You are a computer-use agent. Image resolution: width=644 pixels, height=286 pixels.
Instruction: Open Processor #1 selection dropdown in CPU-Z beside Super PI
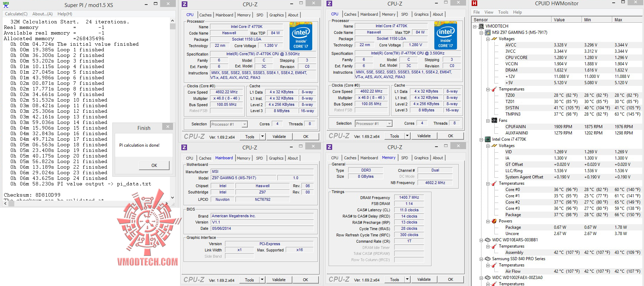point(245,124)
